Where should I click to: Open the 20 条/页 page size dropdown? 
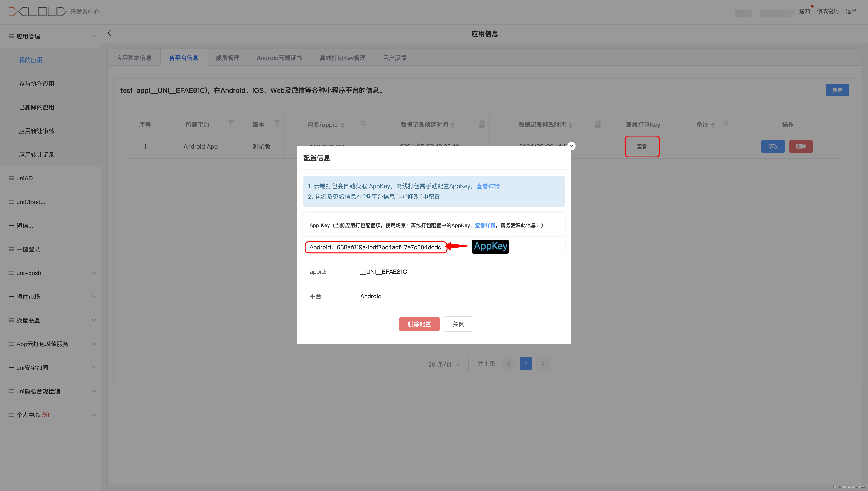tap(444, 364)
